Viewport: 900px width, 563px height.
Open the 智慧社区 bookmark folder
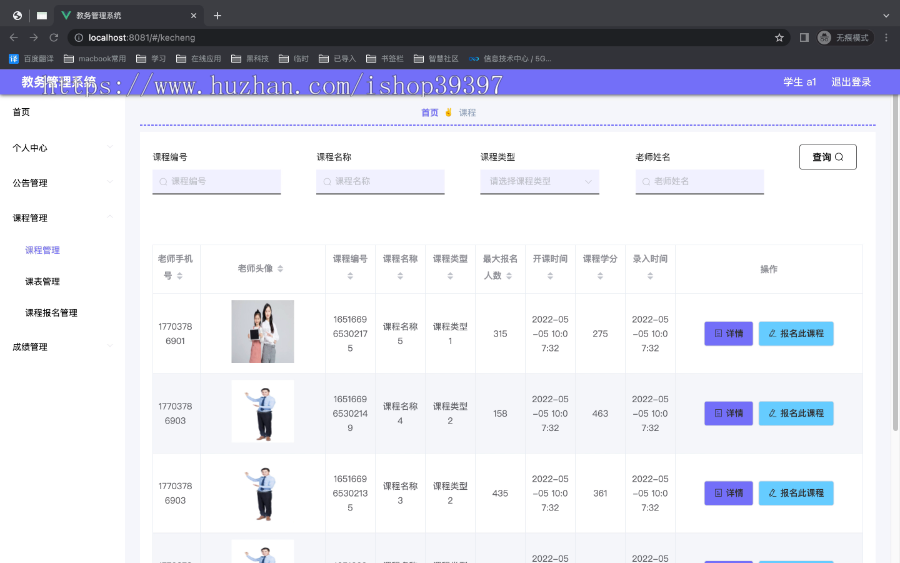(x=436, y=59)
